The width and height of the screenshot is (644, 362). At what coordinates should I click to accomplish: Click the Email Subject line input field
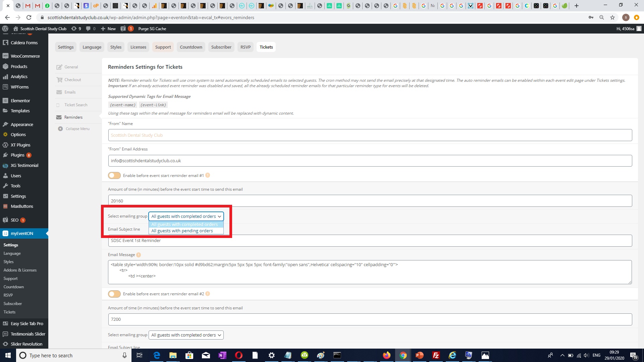(370, 241)
